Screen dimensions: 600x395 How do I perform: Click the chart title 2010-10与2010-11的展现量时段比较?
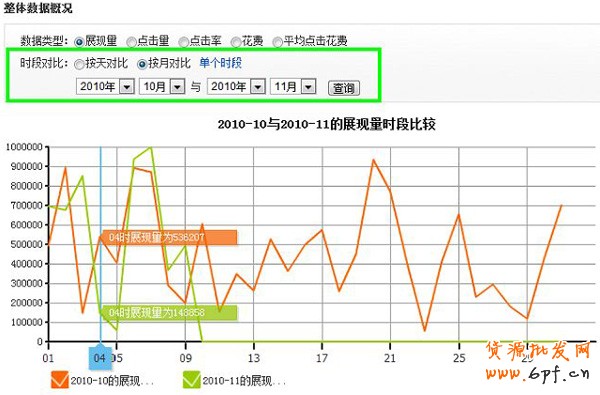(x=326, y=124)
